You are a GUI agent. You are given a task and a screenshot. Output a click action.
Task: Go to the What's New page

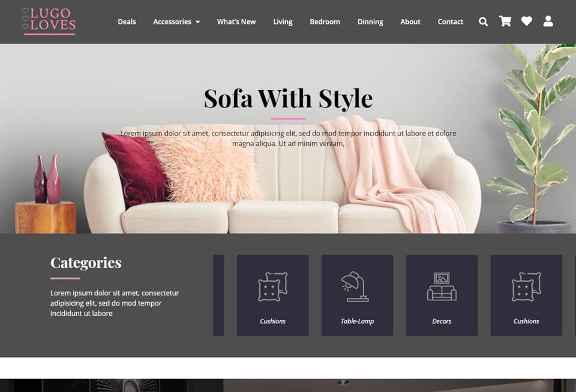pos(236,22)
